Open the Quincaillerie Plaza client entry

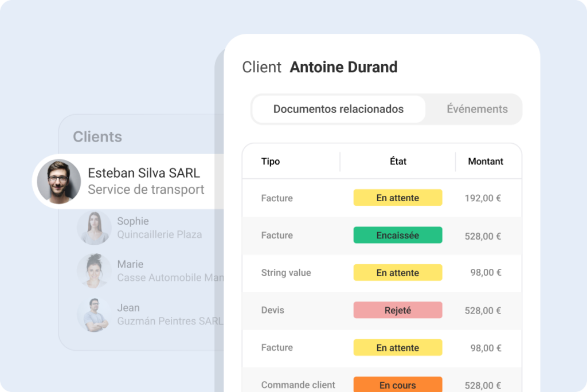pos(159,234)
